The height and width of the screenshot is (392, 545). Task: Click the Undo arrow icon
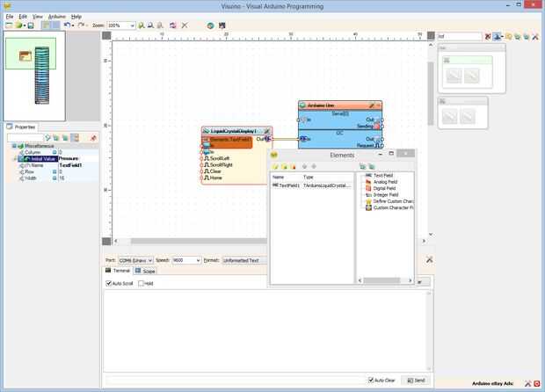[x=67, y=25]
